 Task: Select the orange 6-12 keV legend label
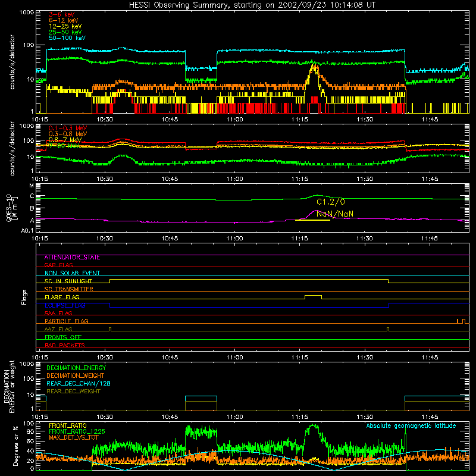63,20
